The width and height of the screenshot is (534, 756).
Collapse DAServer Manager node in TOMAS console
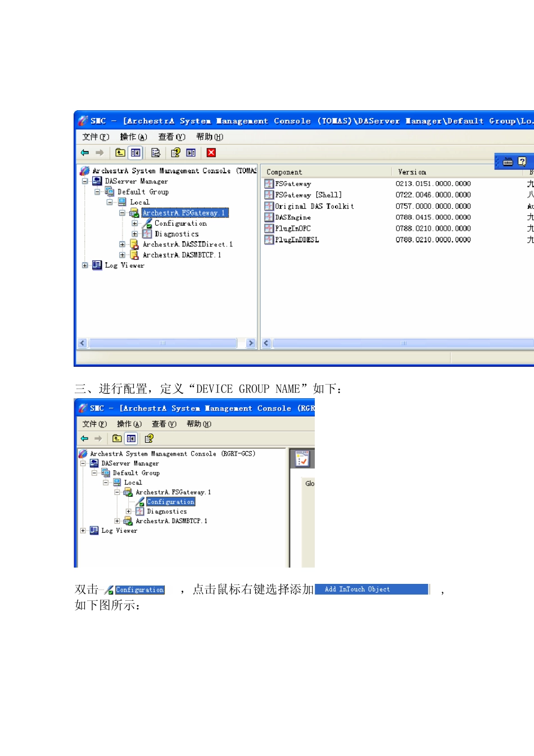85,181
